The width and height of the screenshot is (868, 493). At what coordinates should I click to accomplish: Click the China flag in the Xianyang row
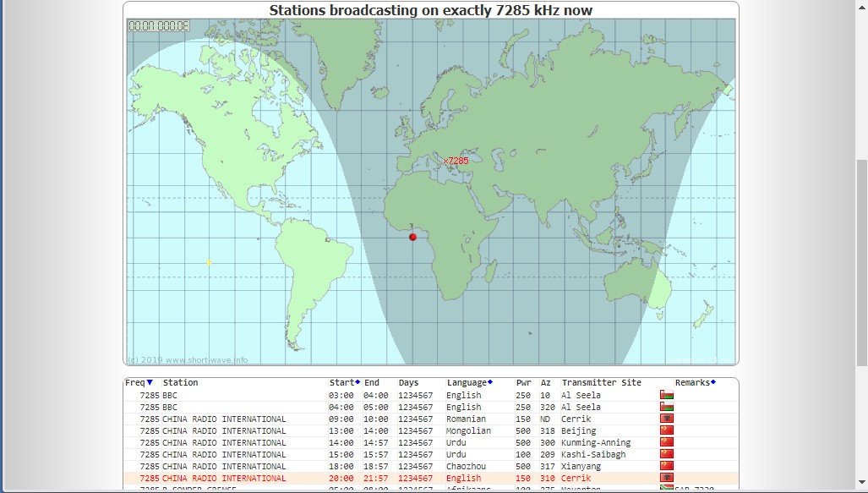pyautogui.click(x=667, y=466)
